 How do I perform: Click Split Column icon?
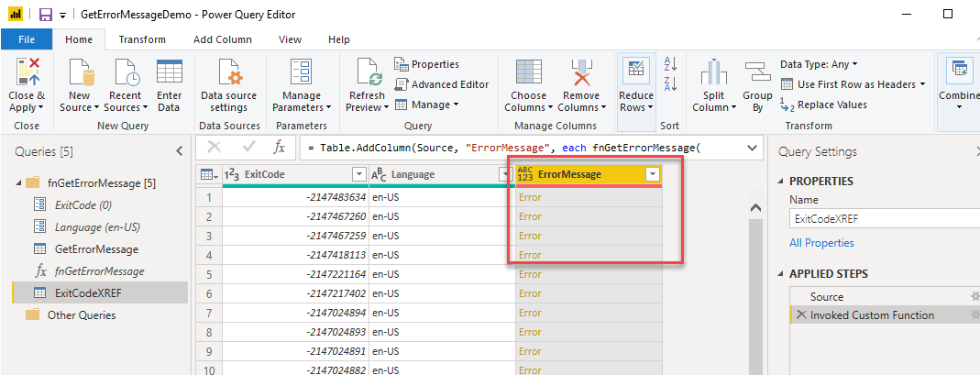[713, 72]
